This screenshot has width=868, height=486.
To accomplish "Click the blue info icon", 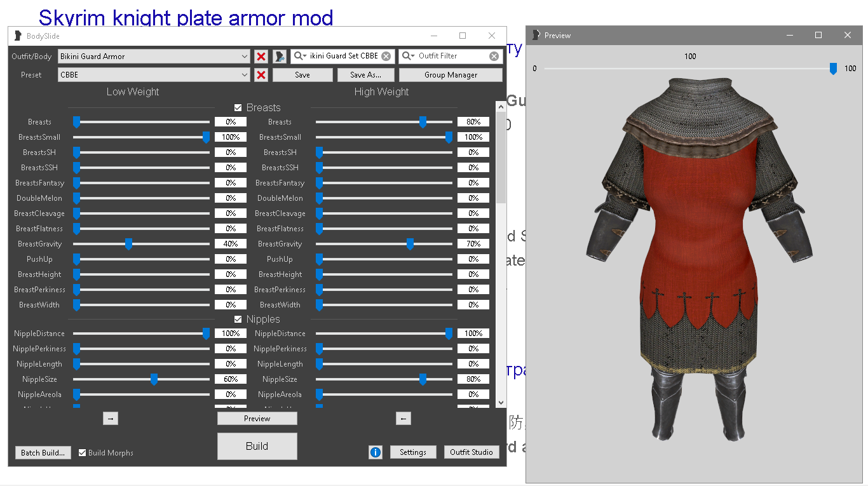I will (x=376, y=452).
